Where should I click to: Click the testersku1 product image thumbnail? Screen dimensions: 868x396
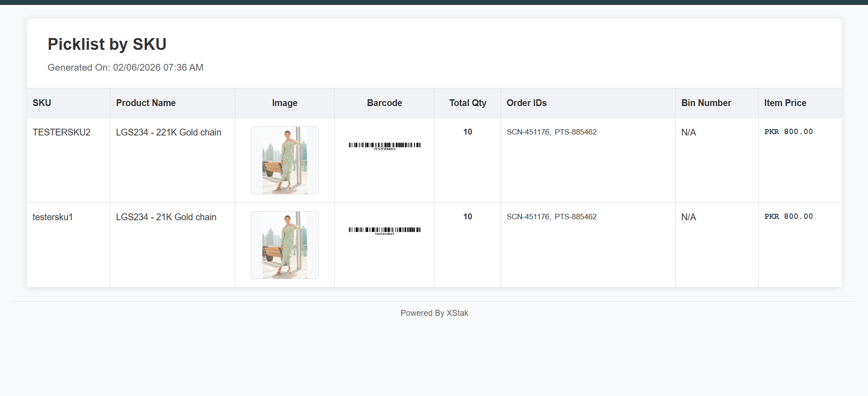[285, 245]
